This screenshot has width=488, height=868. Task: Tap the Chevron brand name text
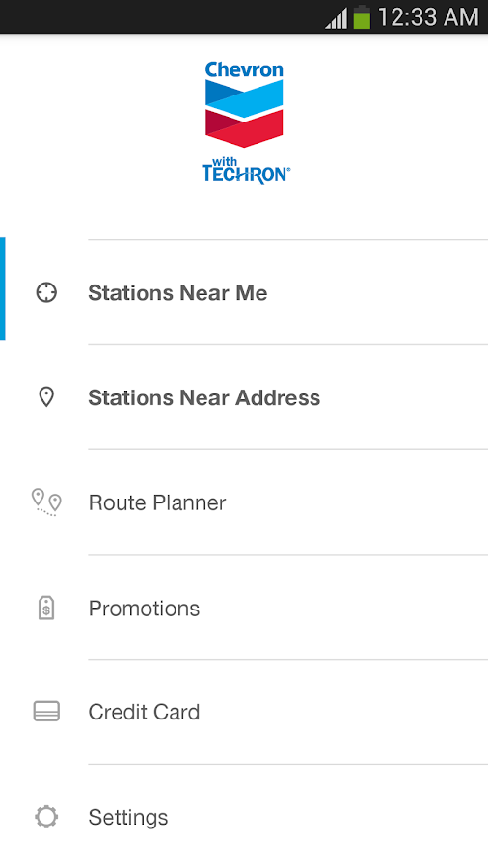[x=244, y=69]
